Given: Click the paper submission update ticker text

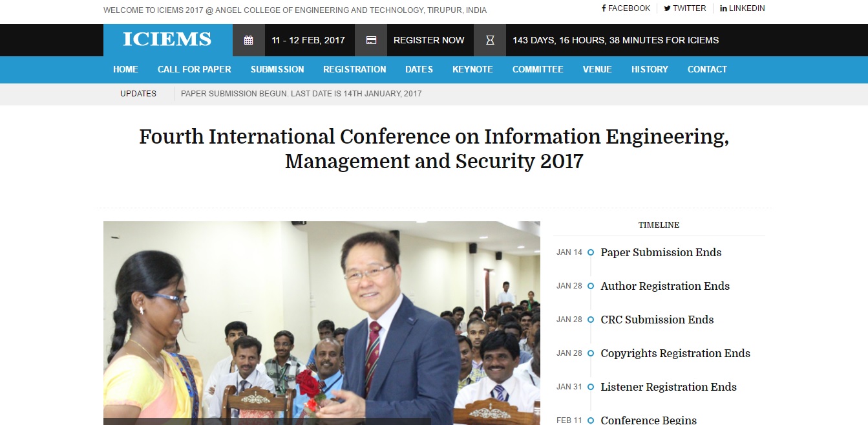Looking at the screenshot, I should [301, 94].
